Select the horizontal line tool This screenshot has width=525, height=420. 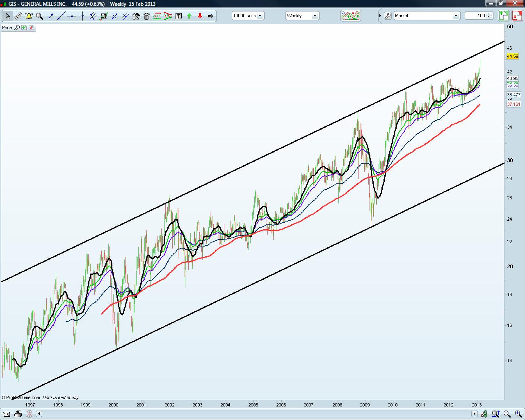click(72, 16)
